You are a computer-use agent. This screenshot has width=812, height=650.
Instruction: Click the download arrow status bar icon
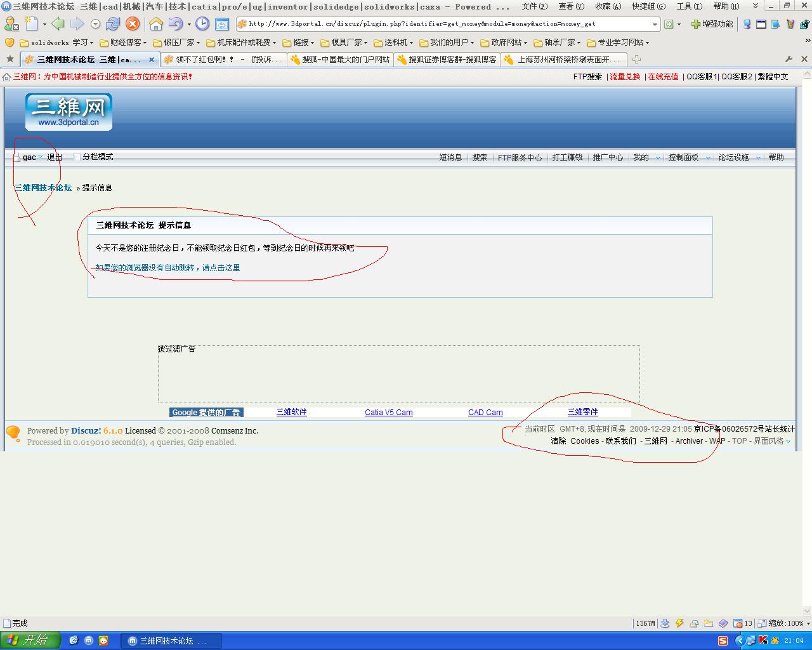click(665, 623)
